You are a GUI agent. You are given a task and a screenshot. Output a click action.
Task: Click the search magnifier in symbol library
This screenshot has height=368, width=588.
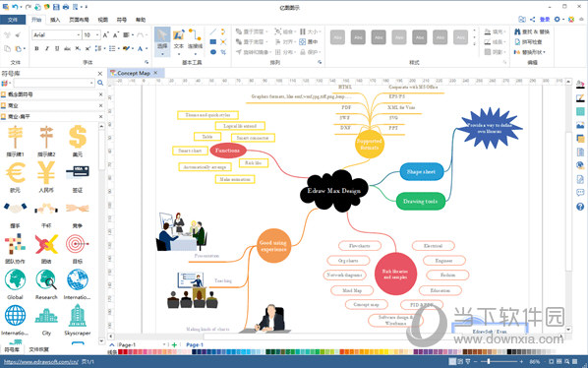click(x=100, y=83)
